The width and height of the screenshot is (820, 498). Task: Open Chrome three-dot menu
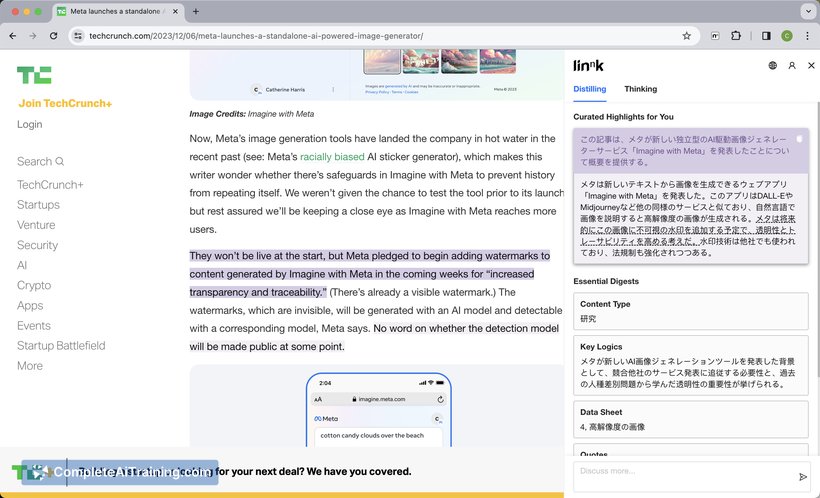point(807,36)
